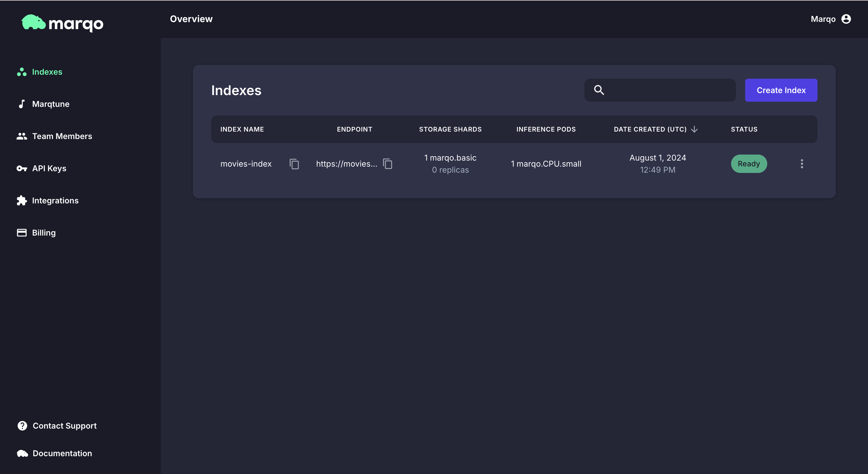The image size is (868, 474).
Task: Open the Marqo account menu
Action: click(x=823, y=19)
